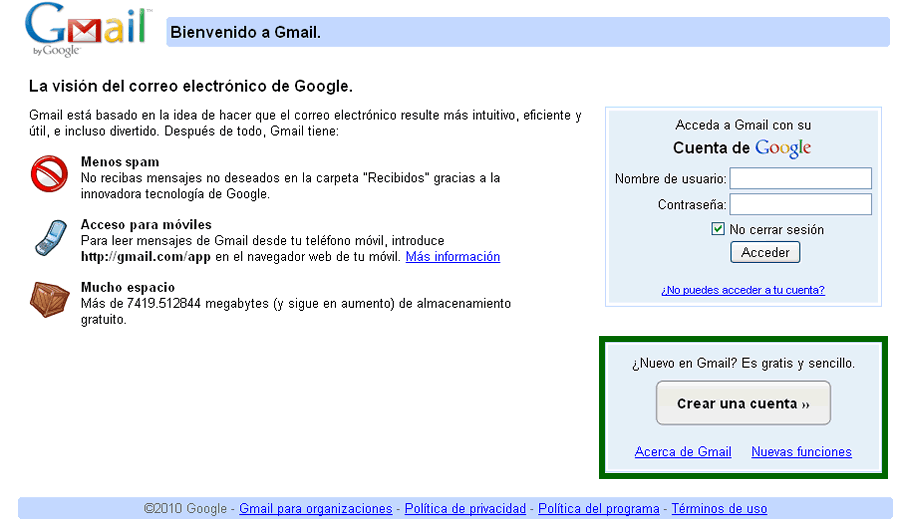Image resolution: width=900 pixels, height=527 pixels.
Task: Open "Gmail para organizaciones" footer link
Action: 315,509
